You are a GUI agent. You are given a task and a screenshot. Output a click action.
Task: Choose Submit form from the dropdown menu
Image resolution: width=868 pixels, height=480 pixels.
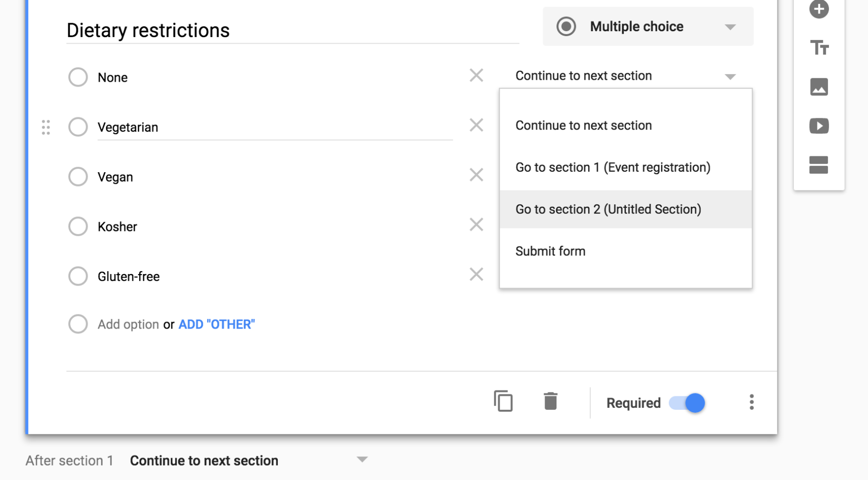pyautogui.click(x=550, y=251)
